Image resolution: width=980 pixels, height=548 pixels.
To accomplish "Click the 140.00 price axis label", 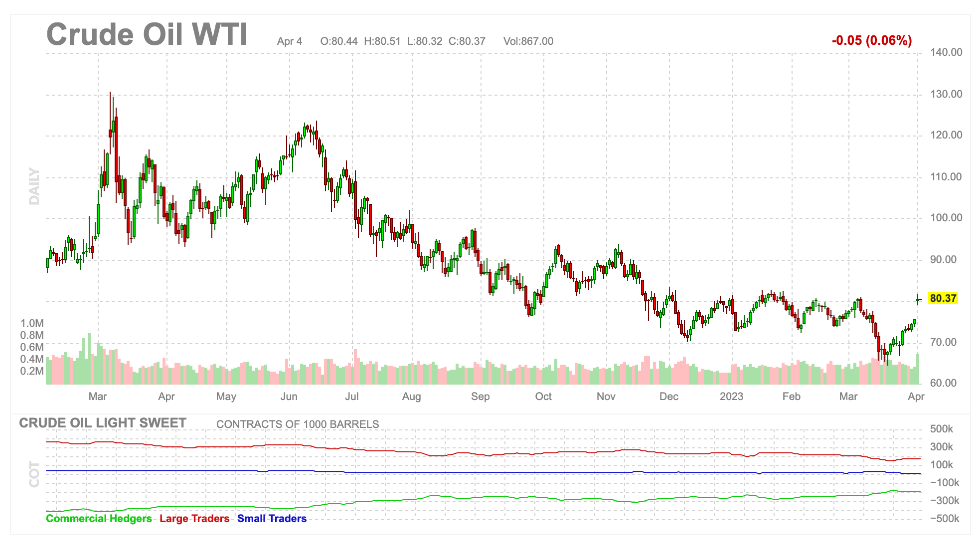I will click(x=946, y=52).
